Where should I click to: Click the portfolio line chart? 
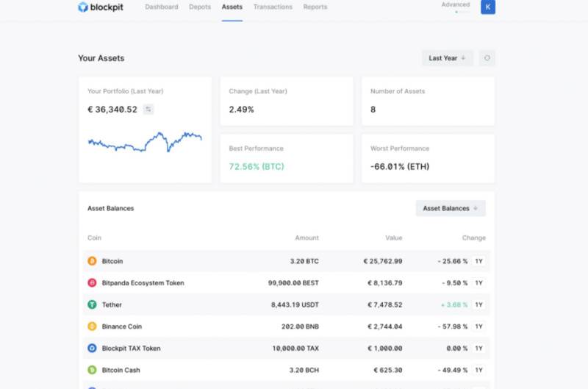pos(145,142)
